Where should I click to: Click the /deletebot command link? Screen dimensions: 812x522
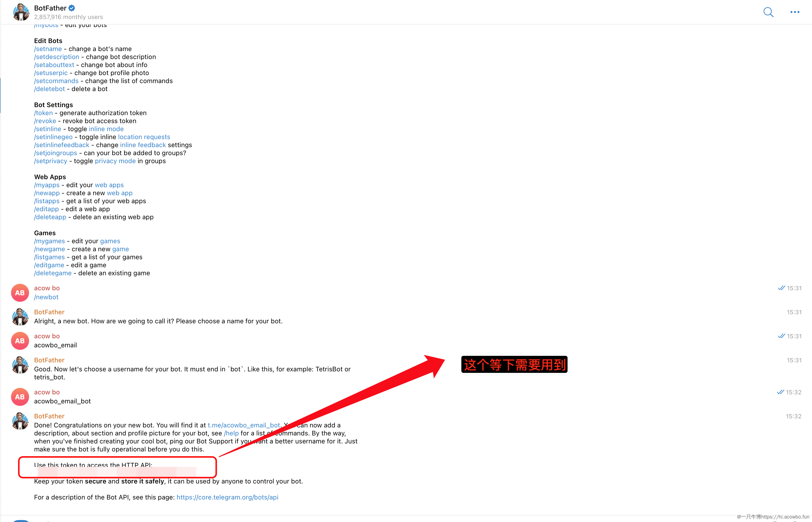(x=49, y=89)
